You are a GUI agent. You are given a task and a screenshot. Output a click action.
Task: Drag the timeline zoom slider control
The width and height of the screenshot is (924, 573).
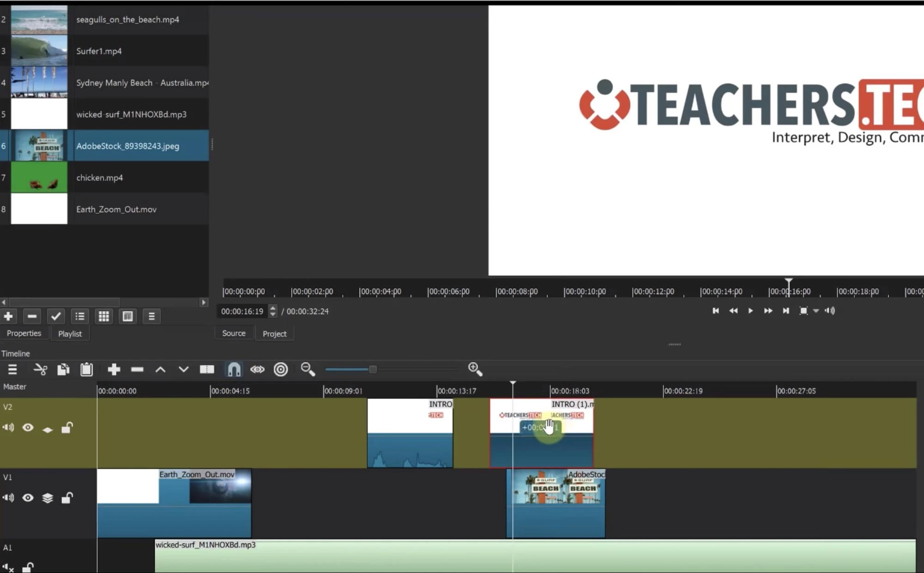373,369
